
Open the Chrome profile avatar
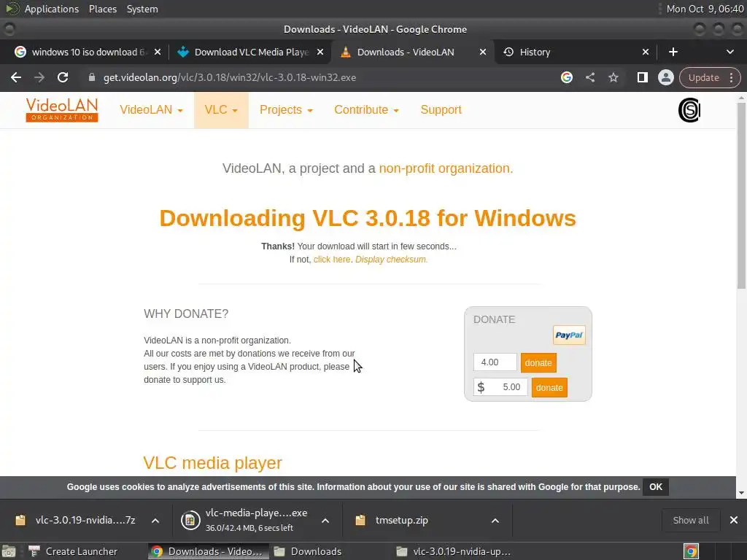[x=665, y=77]
